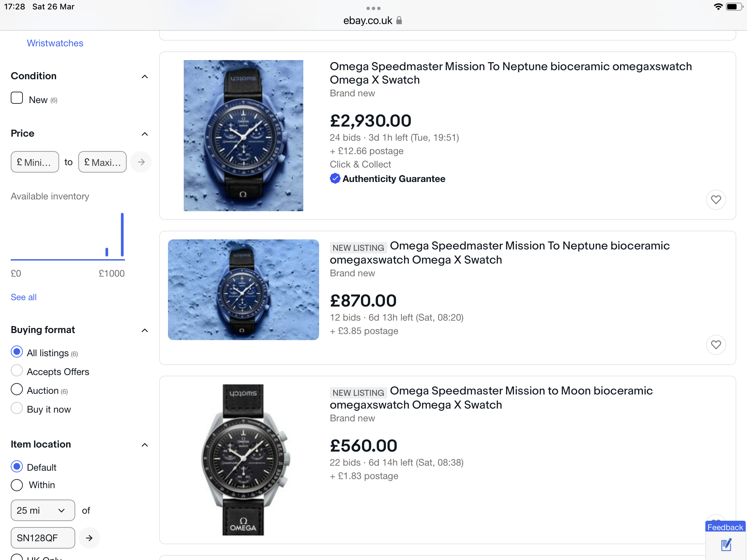Add the £2,930 Neptune watch to watchlist
This screenshot has width=747, height=560.
(x=715, y=200)
